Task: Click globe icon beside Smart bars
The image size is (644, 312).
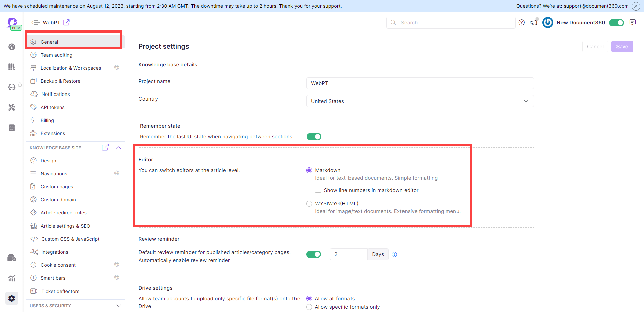Action: (117, 277)
